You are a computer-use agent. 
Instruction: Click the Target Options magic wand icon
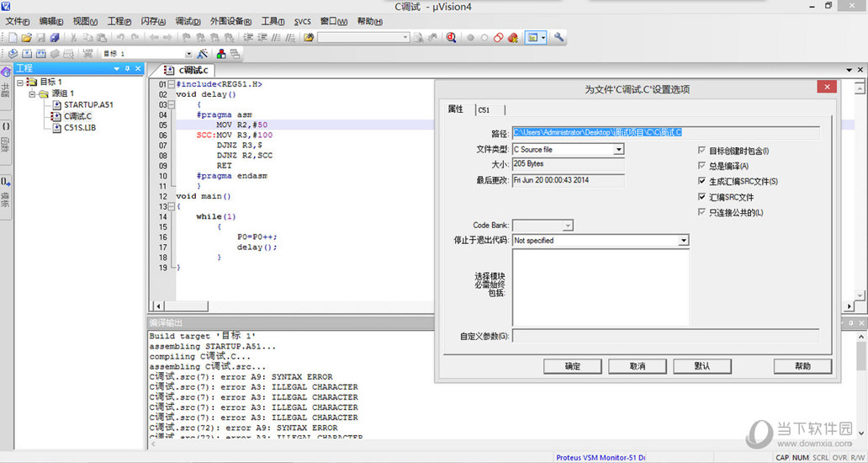[x=203, y=54]
